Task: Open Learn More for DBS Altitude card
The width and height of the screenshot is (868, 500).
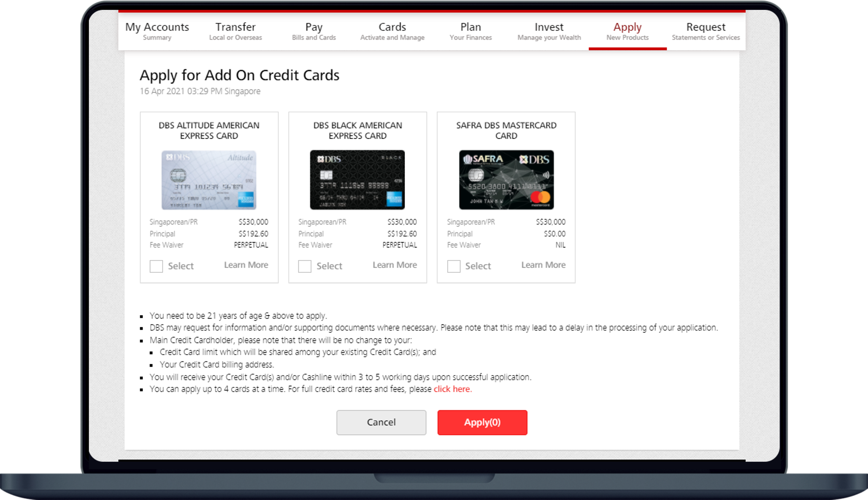Action: [246, 265]
